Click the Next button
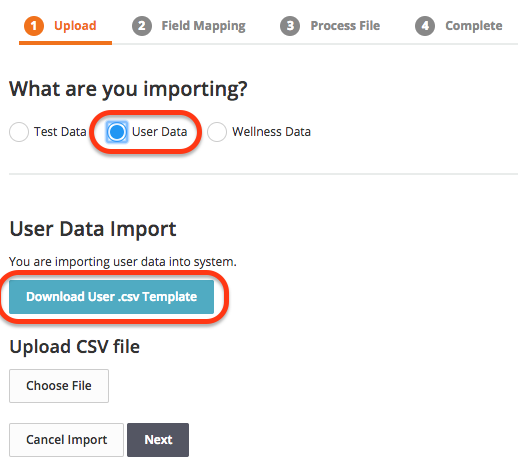518x474 pixels. point(158,440)
